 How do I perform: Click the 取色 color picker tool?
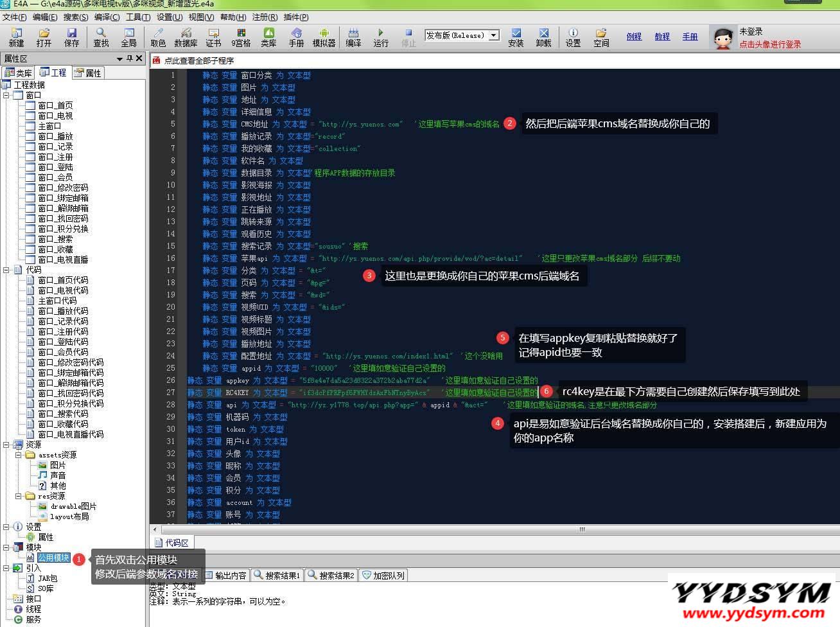[158, 37]
